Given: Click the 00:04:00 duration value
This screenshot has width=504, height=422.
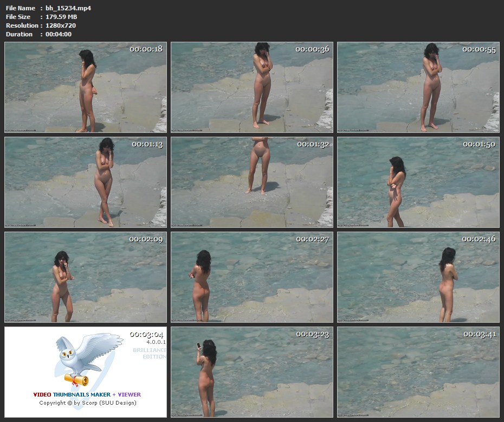Looking at the screenshot, I should tap(59, 34).
